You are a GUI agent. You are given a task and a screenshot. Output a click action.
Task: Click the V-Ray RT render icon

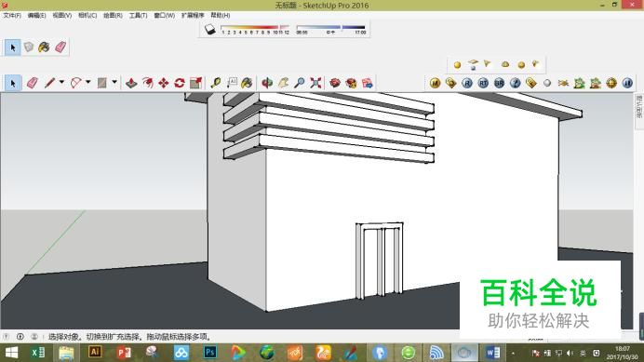(x=483, y=83)
